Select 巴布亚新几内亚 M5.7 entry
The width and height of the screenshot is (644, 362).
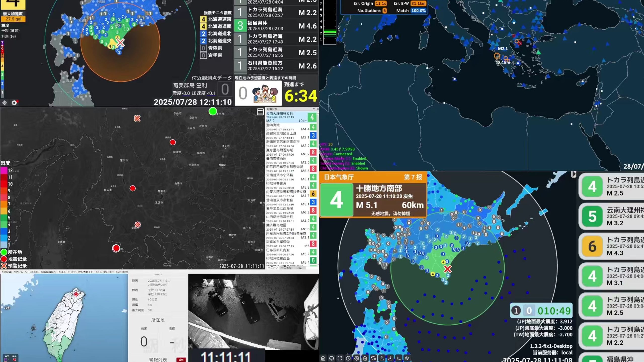click(291, 252)
